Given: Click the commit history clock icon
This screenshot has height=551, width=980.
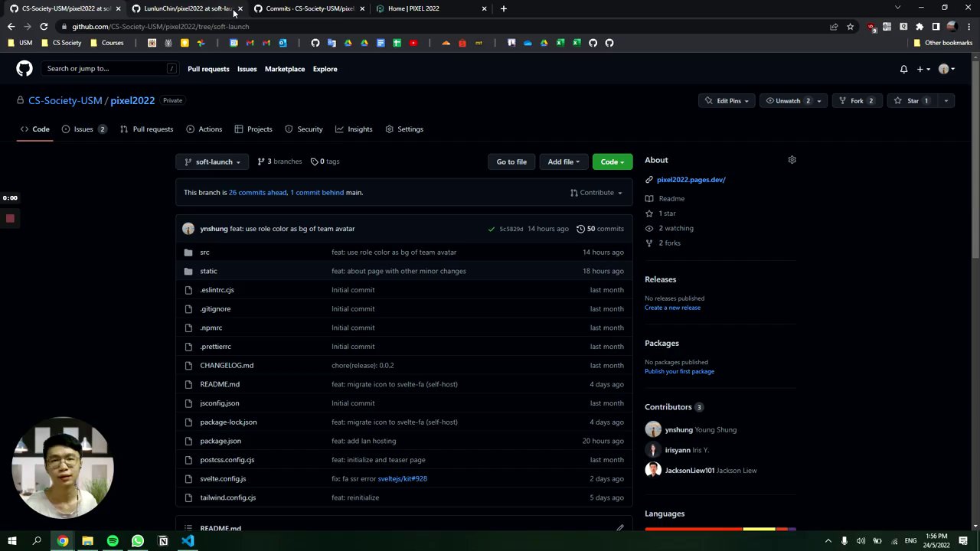Looking at the screenshot, I should click(x=580, y=229).
